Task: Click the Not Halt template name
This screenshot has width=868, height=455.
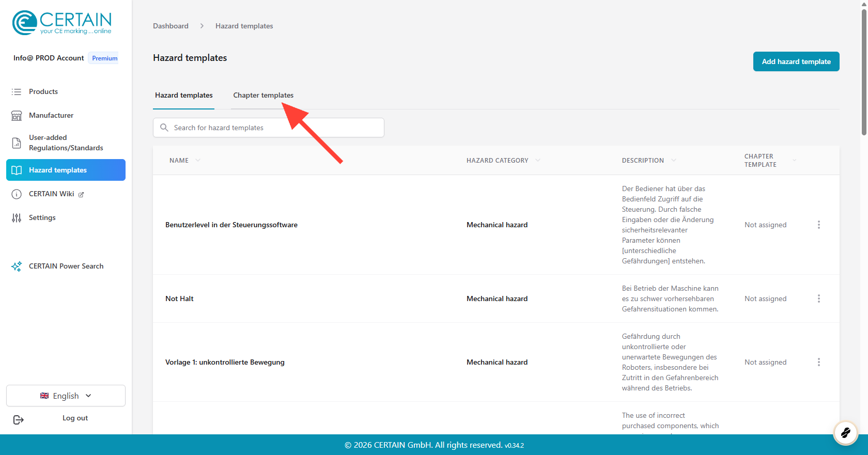Action: click(x=179, y=299)
